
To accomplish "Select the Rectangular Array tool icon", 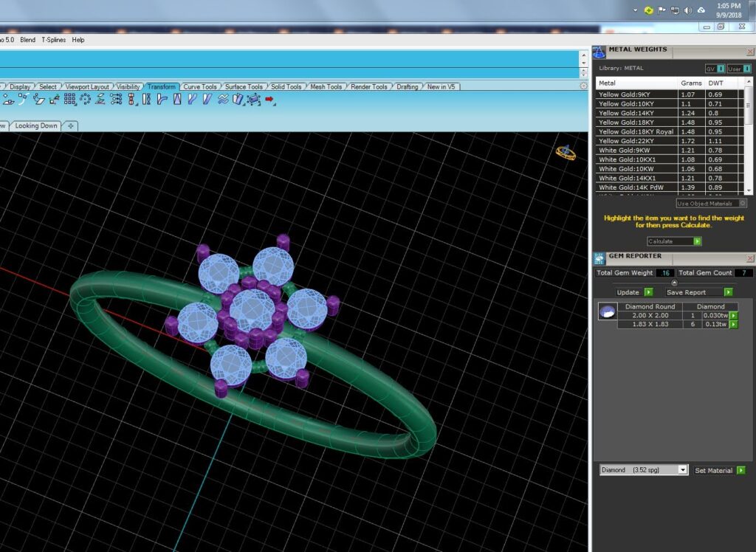I will point(70,99).
